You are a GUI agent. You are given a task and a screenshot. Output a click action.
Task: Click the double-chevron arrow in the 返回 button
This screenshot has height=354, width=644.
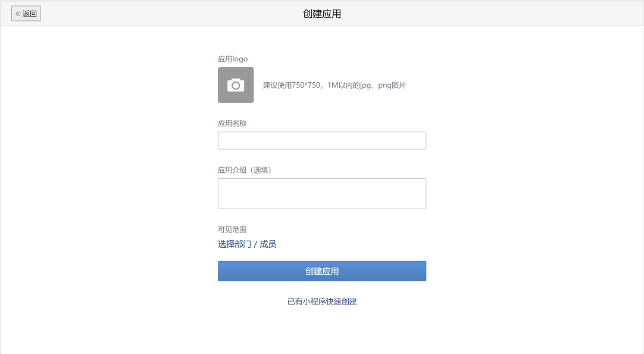coord(18,14)
